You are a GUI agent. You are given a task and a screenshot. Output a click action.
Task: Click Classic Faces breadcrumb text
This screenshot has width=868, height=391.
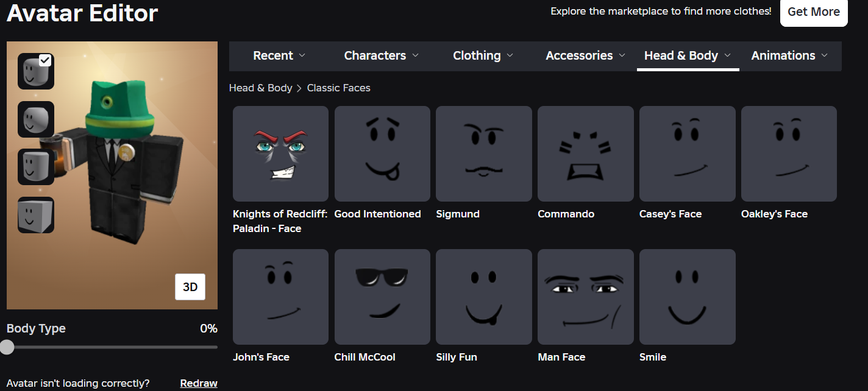(x=339, y=88)
